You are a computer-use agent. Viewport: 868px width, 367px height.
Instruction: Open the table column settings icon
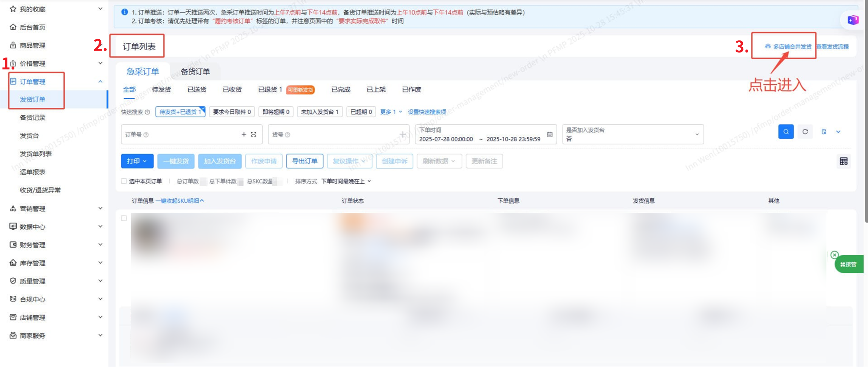pos(843,161)
